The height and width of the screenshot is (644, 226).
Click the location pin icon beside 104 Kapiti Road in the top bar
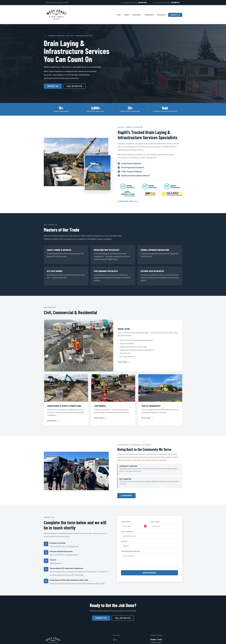(44, 2)
